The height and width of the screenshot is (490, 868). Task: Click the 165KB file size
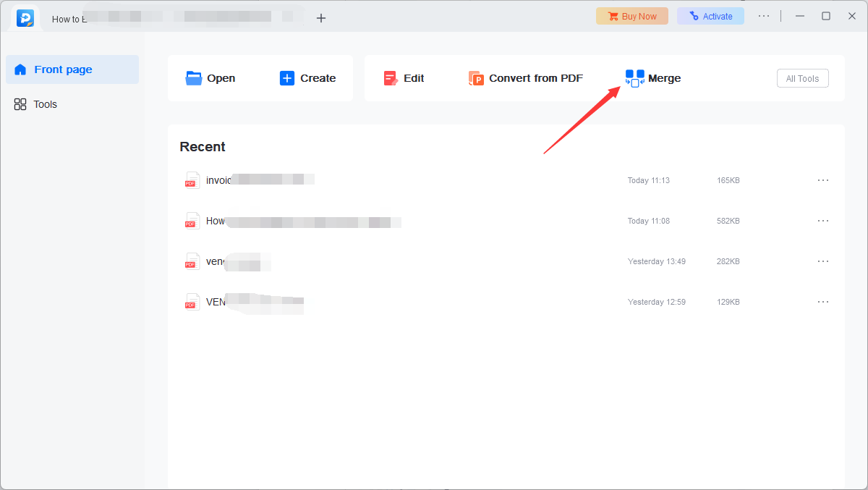click(728, 180)
